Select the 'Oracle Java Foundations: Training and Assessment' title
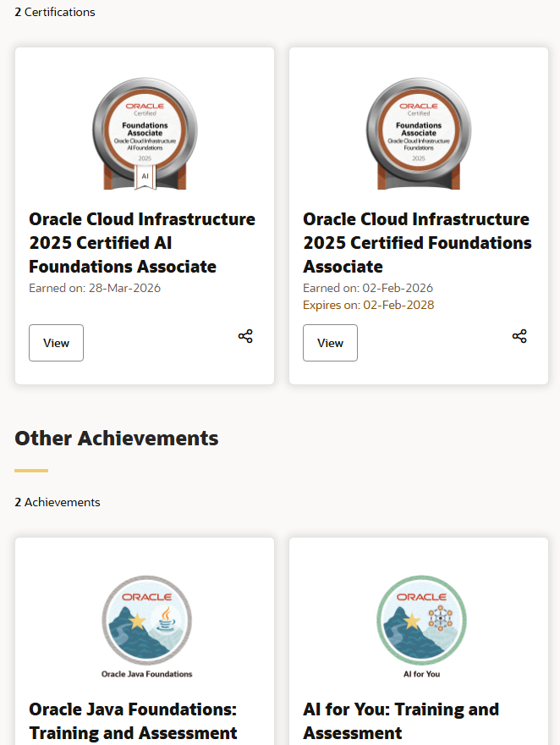The height and width of the screenshot is (745, 560). pos(134,720)
